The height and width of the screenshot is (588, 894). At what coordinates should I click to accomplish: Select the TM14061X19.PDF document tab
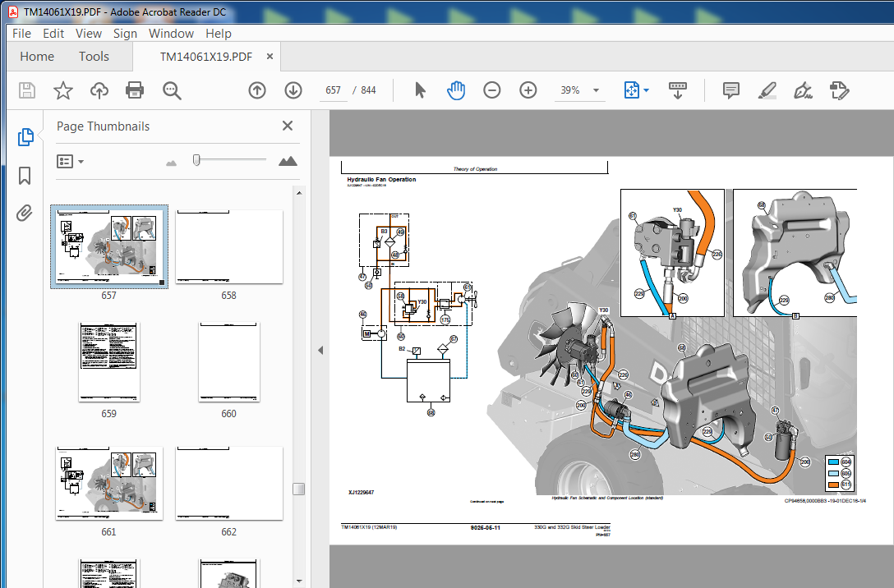[205, 57]
